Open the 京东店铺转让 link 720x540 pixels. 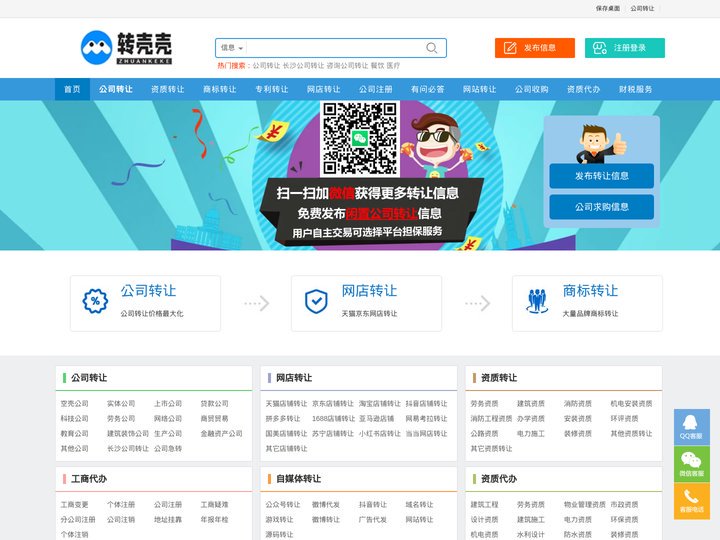coord(333,404)
